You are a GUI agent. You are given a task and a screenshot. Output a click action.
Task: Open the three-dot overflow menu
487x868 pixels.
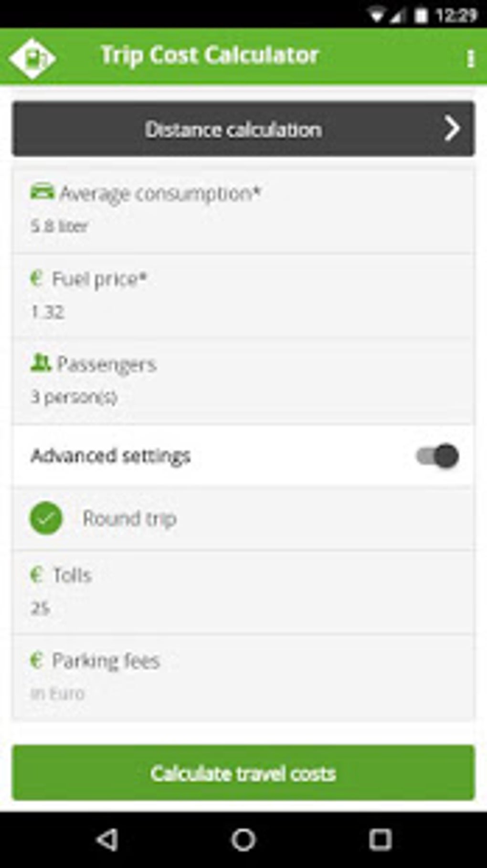[470, 58]
